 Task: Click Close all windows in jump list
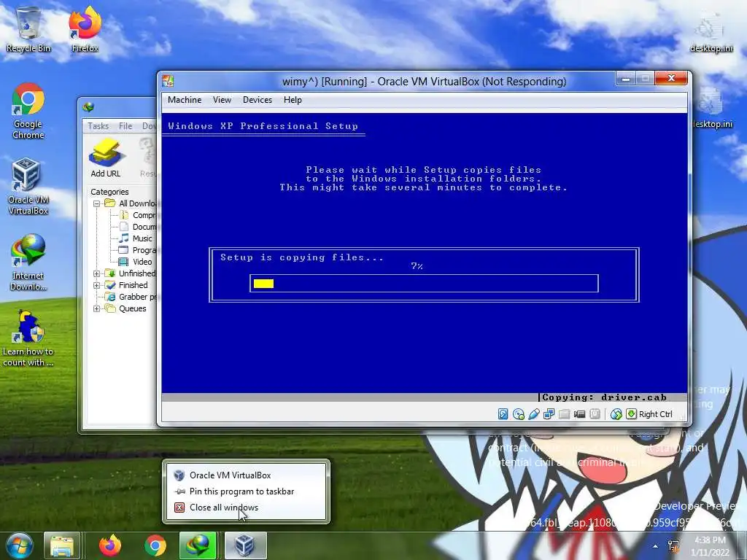click(x=247, y=507)
